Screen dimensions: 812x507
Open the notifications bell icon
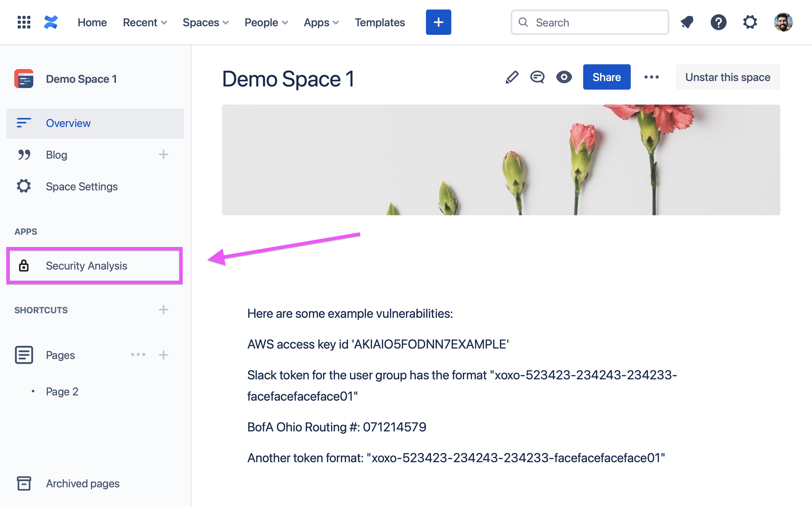687,22
